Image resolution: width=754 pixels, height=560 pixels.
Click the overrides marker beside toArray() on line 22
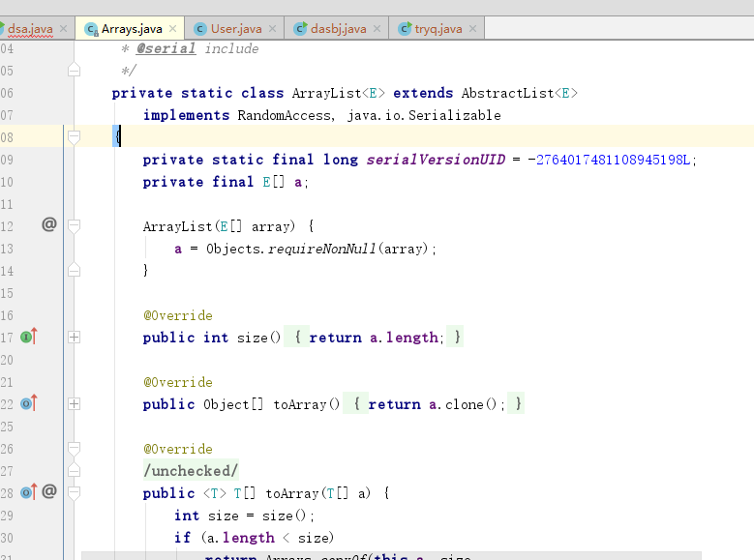pos(28,403)
